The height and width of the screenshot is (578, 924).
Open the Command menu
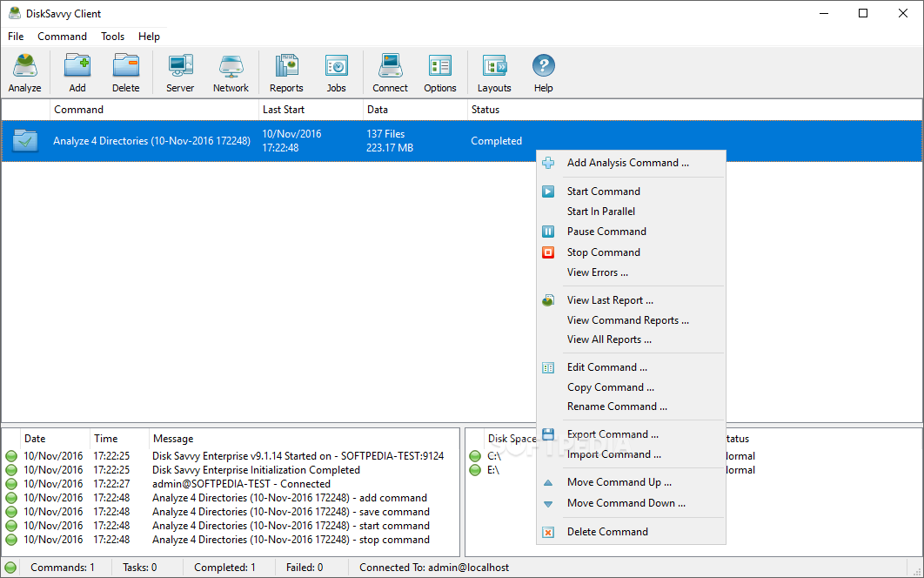tap(63, 37)
